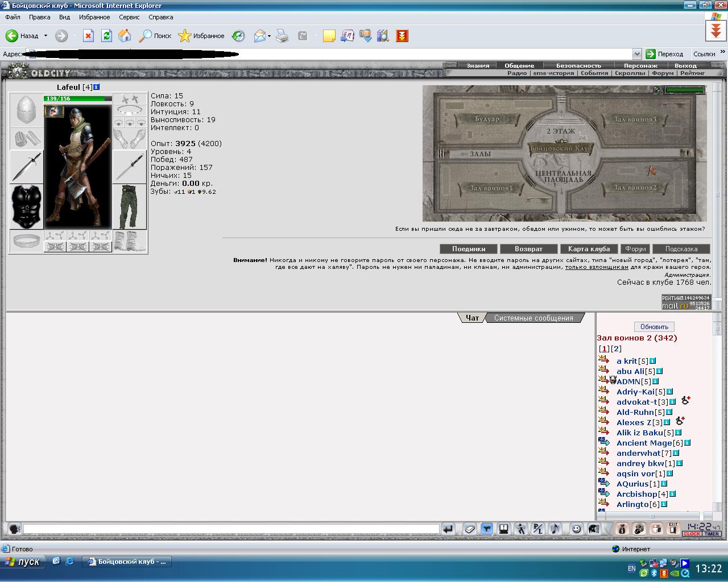This screenshot has width=728, height=582.
Task: Expand the Back button history dropdown
Action: 45,36
